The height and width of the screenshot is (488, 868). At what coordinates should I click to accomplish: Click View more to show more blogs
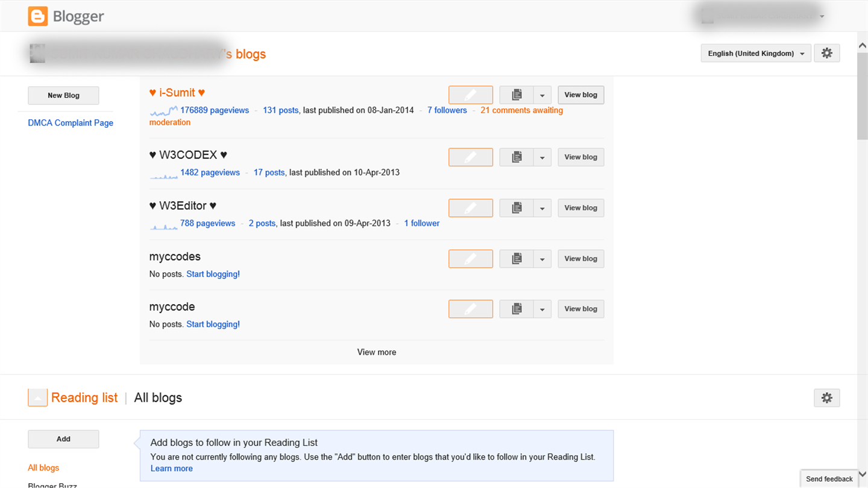point(377,352)
